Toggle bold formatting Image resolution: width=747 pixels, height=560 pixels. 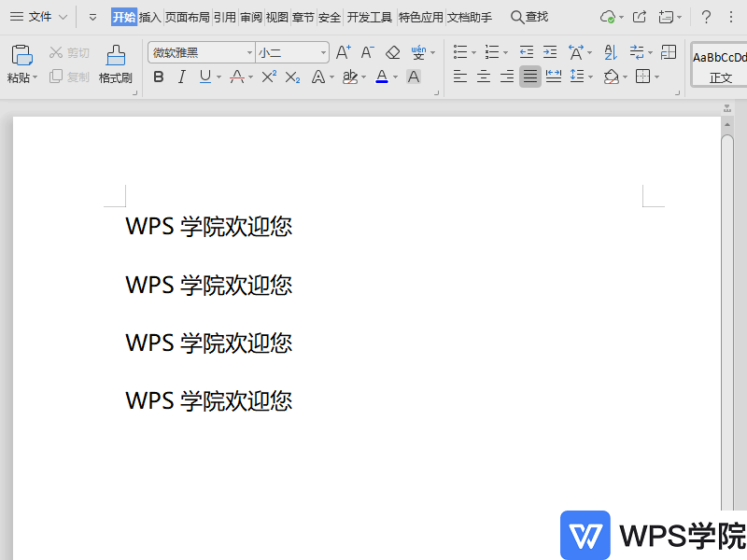click(x=158, y=77)
